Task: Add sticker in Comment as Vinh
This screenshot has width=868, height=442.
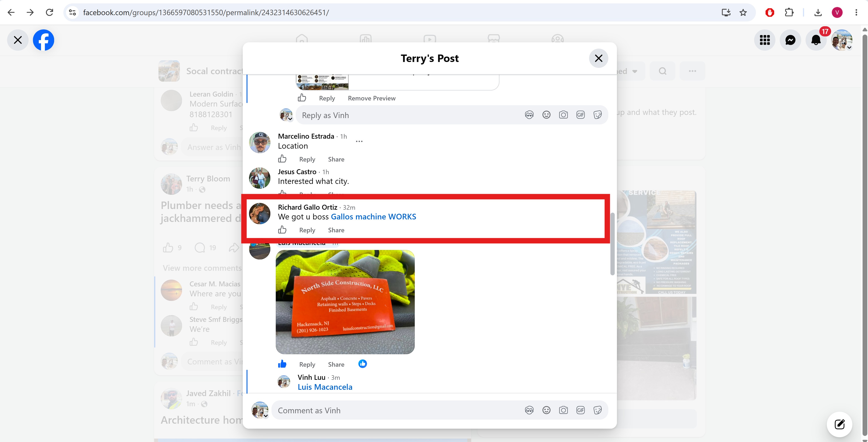Action: coord(597,410)
